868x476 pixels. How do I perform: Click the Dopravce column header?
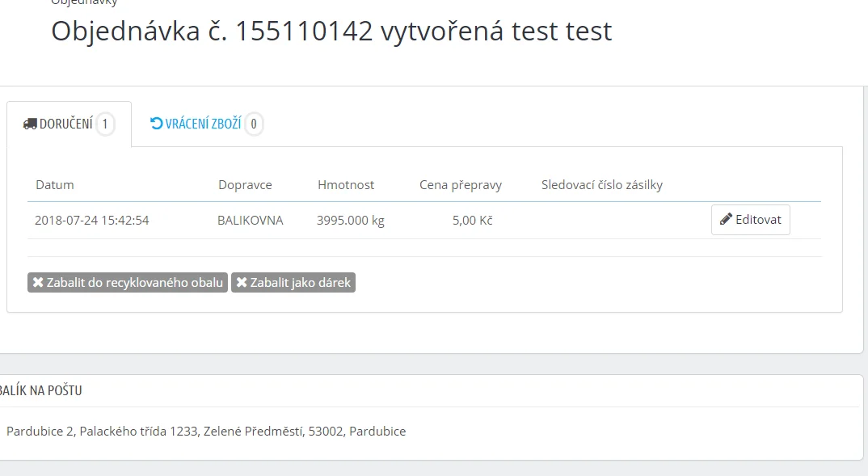245,185
